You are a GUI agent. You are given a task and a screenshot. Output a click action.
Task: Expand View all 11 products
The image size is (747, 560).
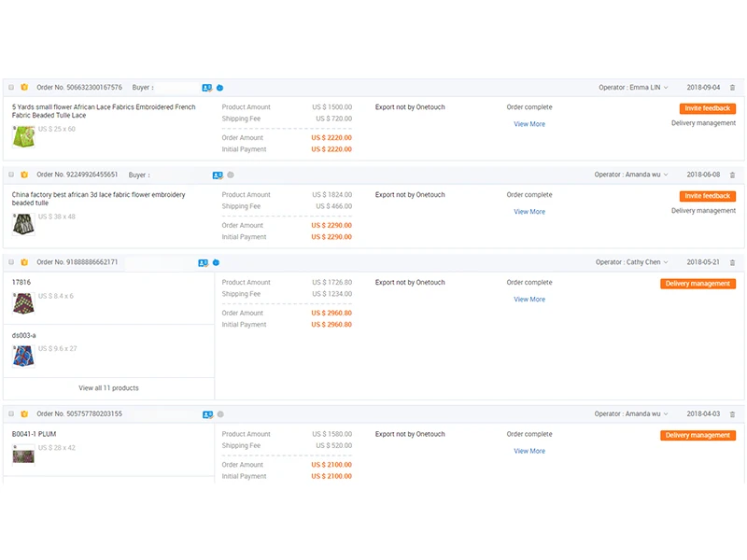pos(108,388)
